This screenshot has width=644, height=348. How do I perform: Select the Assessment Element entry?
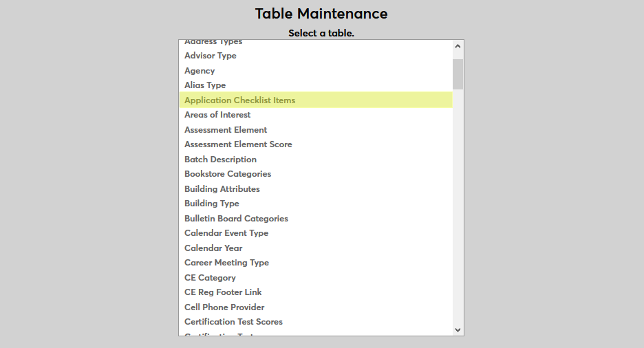226,130
